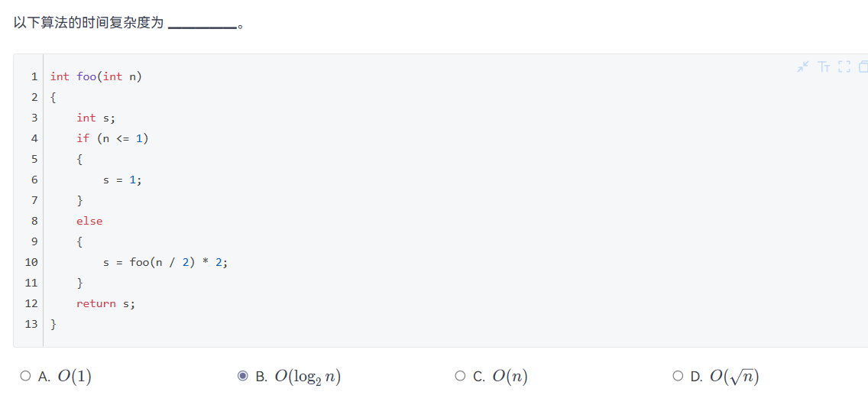The image size is (868, 408).
Task: Click the O(1) answer label
Action: click(x=75, y=377)
